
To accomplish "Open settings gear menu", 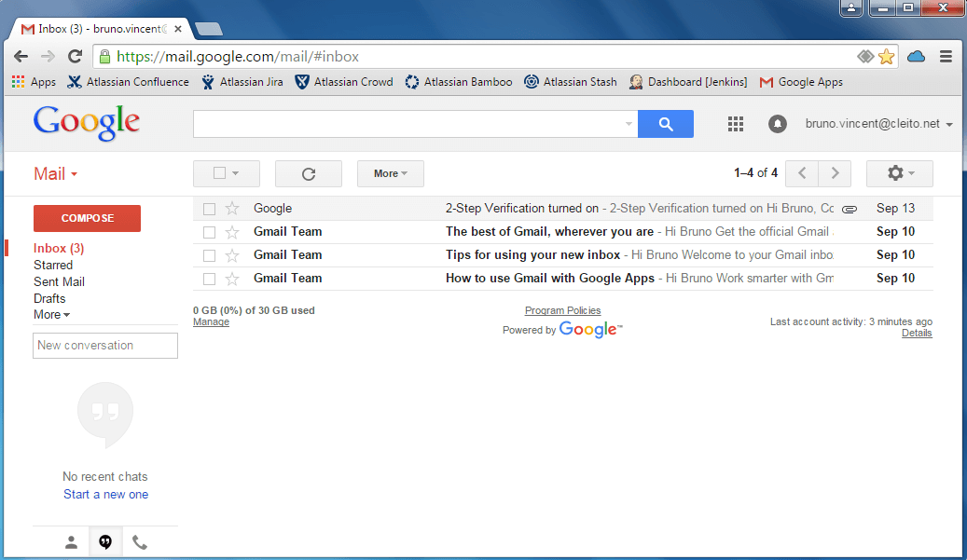I will click(900, 173).
